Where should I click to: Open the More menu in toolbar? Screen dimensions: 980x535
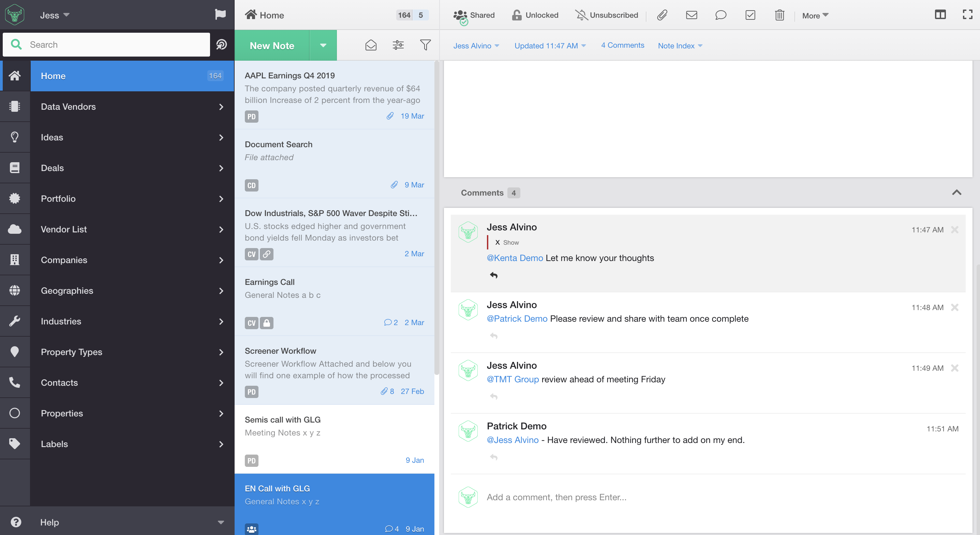815,16
